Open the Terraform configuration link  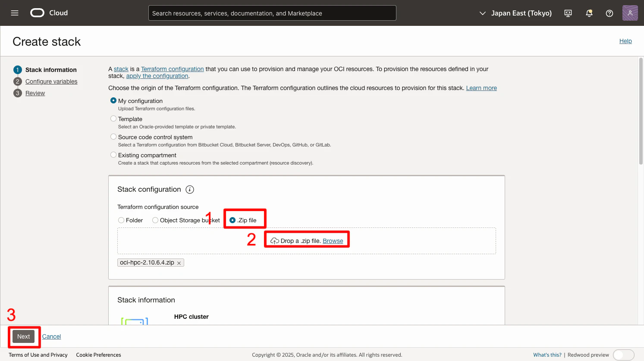click(x=173, y=69)
